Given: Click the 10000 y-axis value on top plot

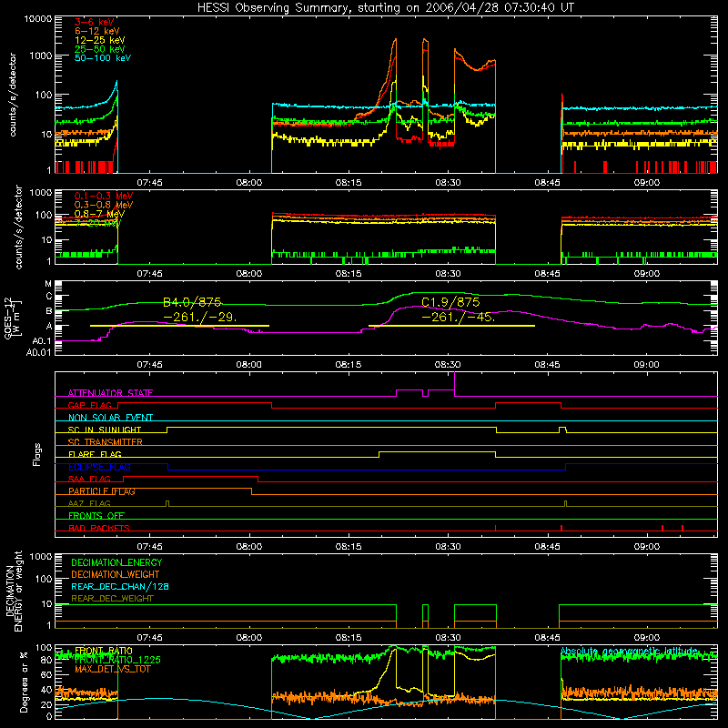Looking at the screenshot, I should tap(38, 19).
